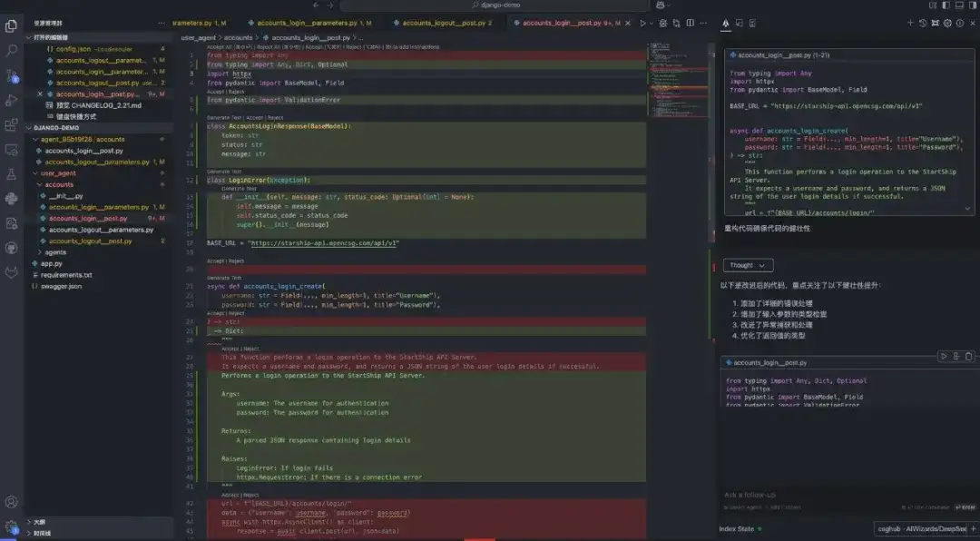Insert code block at cursor icon
The height and width of the screenshot is (541, 980).
pos(956,357)
